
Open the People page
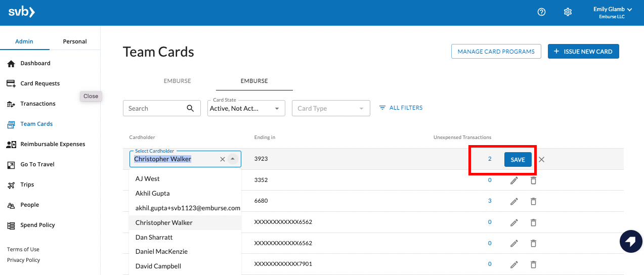(30, 205)
